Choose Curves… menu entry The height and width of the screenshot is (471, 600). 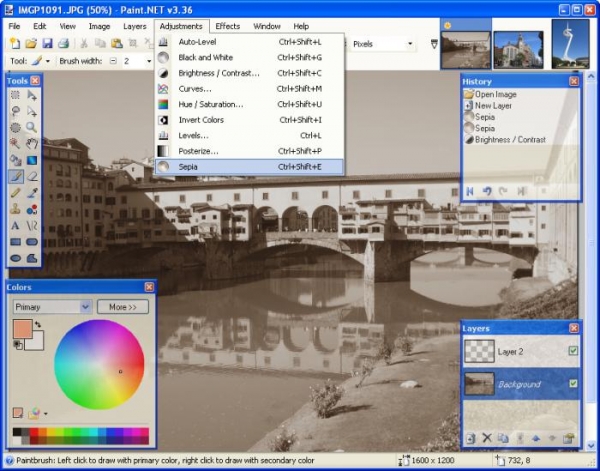[249, 89]
